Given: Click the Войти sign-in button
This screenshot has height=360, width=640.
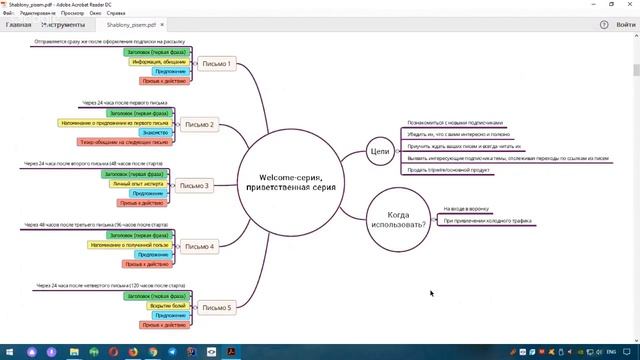Looking at the screenshot, I should tap(626, 25).
